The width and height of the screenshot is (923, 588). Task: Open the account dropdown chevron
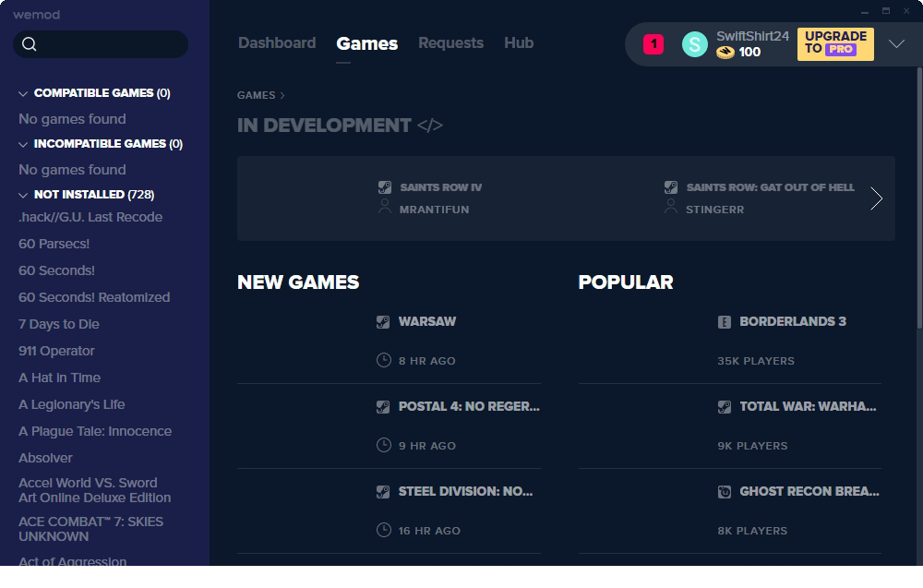[896, 43]
